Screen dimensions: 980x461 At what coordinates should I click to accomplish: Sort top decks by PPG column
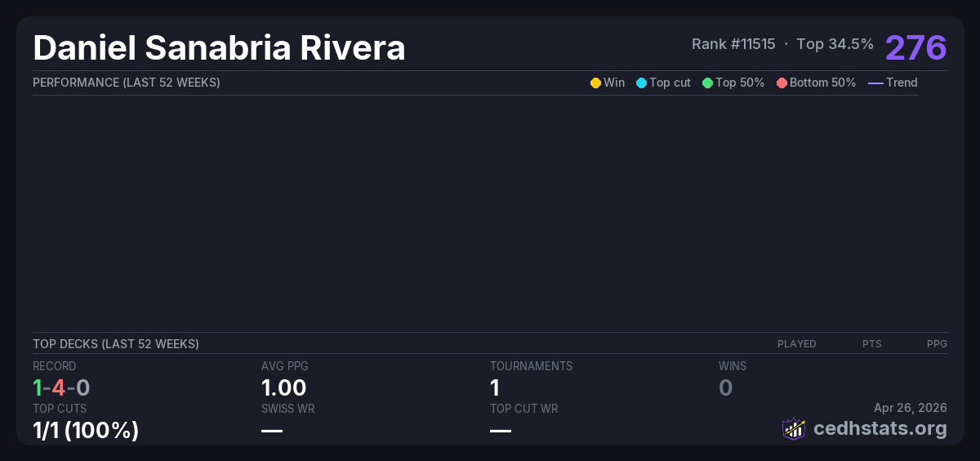[937, 344]
